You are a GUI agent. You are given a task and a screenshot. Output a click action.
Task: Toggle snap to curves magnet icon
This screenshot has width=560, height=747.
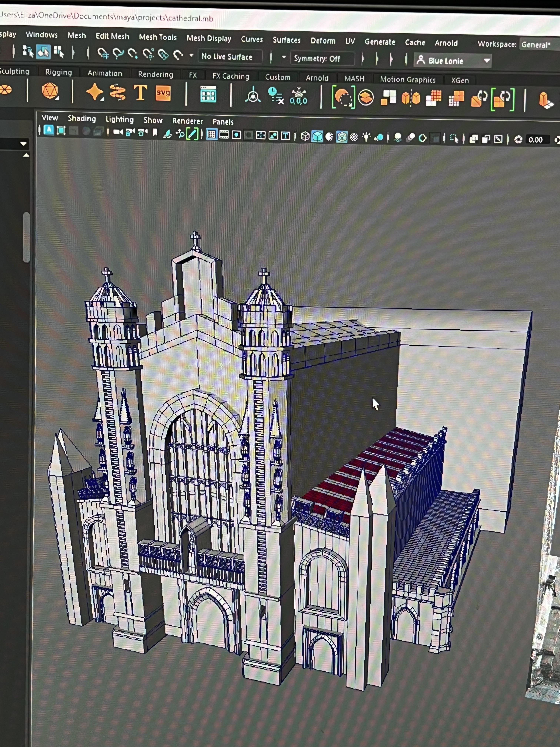coord(118,54)
